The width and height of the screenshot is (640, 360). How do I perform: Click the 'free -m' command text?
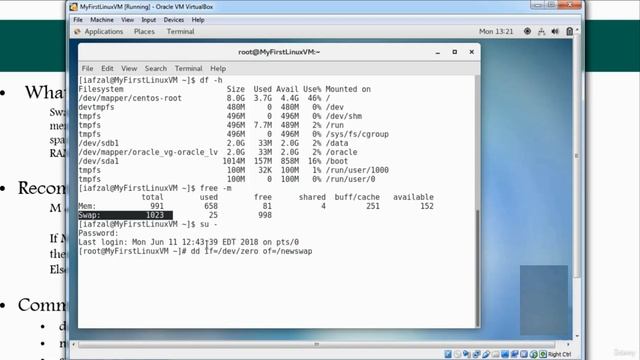tap(216, 188)
